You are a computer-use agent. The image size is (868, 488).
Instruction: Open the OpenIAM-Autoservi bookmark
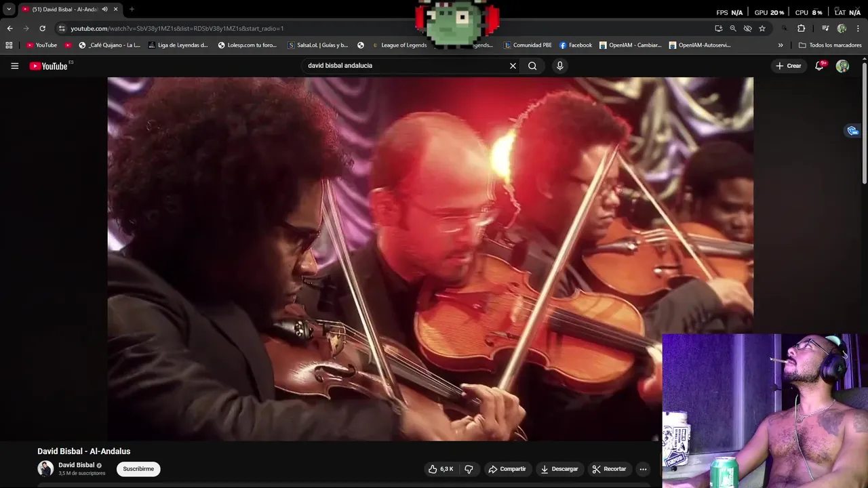[x=700, y=45]
